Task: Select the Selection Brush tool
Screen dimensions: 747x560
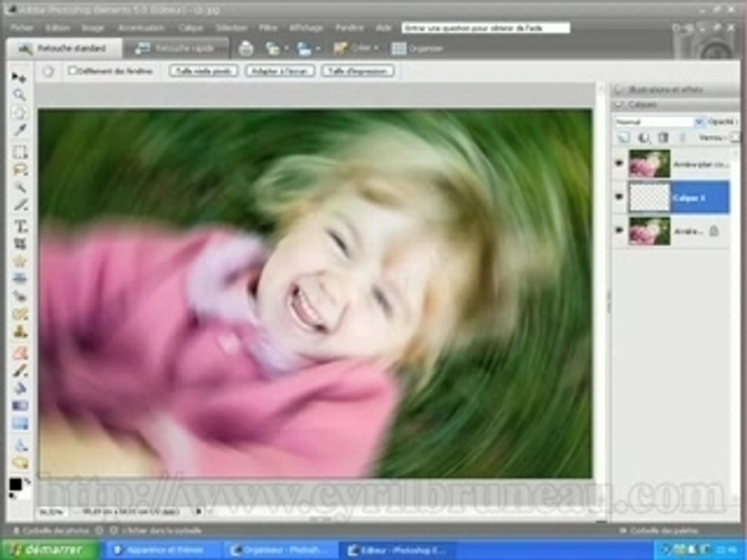Action: pos(19,205)
